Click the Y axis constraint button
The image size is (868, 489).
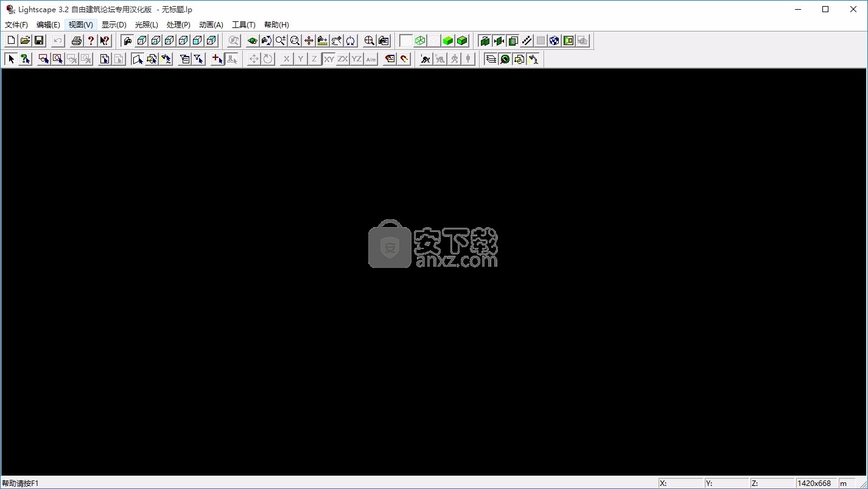click(301, 59)
